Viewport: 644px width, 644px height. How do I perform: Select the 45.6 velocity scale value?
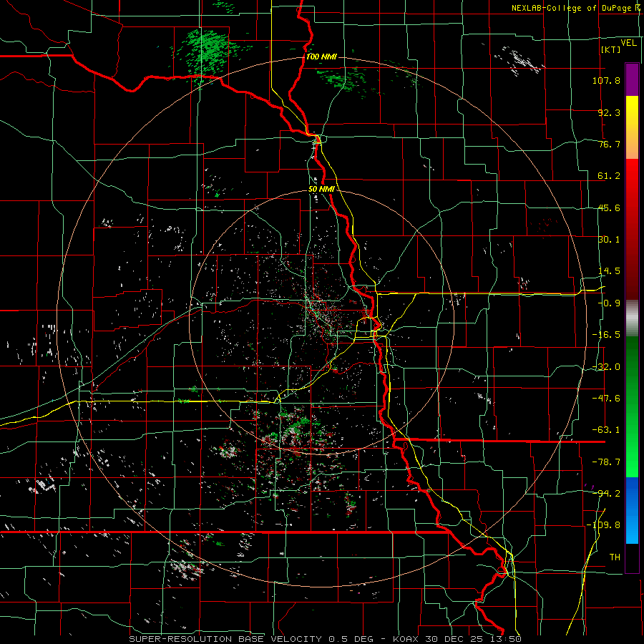pyautogui.click(x=609, y=208)
